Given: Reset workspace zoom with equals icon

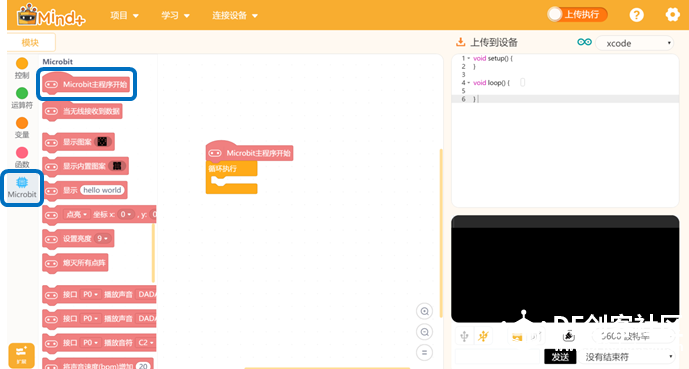Looking at the screenshot, I should [424, 352].
